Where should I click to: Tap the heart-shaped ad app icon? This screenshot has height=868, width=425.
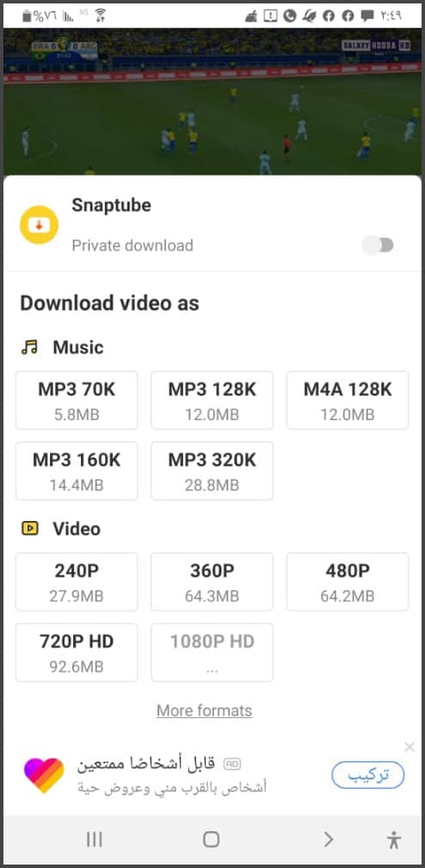[x=44, y=776]
